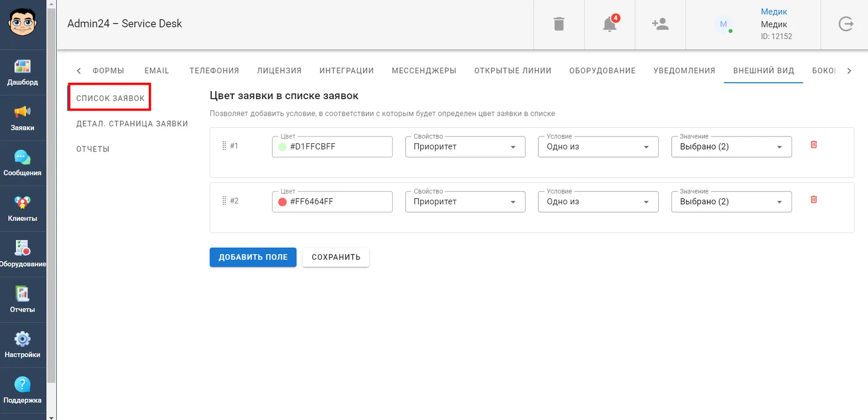This screenshot has height=420, width=868.
Task: Click the trash bin icon in header
Action: click(559, 24)
